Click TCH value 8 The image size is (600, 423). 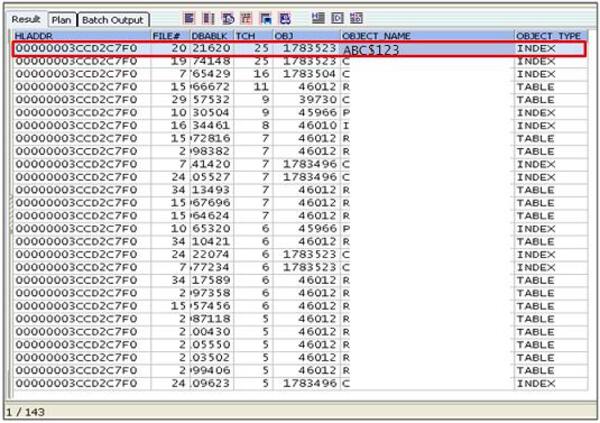pyautogui.click(x=265, y=126)
